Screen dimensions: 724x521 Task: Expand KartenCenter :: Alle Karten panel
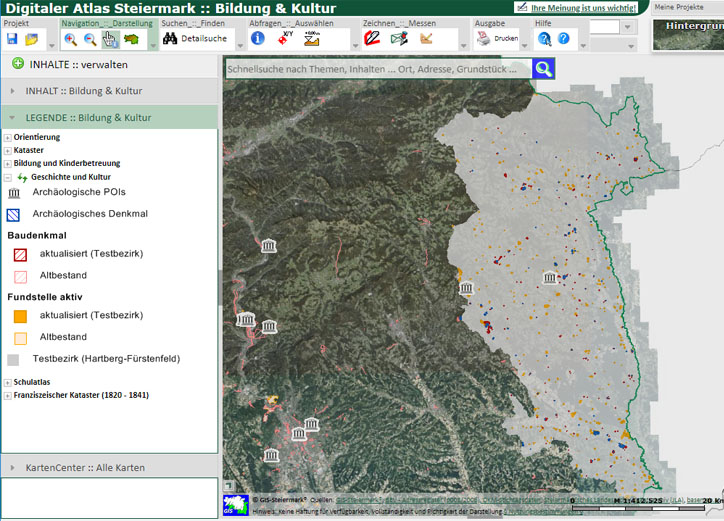click(x=109, y=467)
